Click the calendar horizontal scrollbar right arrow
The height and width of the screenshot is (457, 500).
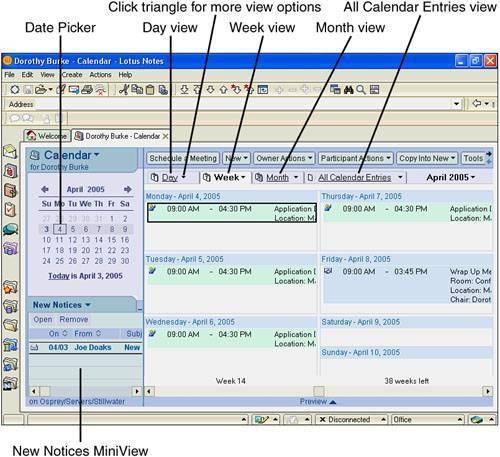tap(488, 391)
